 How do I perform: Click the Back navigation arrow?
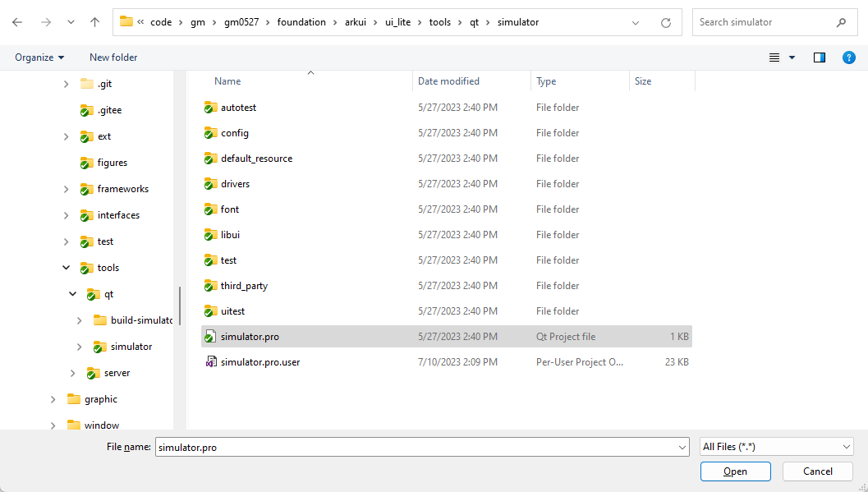pyautogui.click(x=17, y=22)
